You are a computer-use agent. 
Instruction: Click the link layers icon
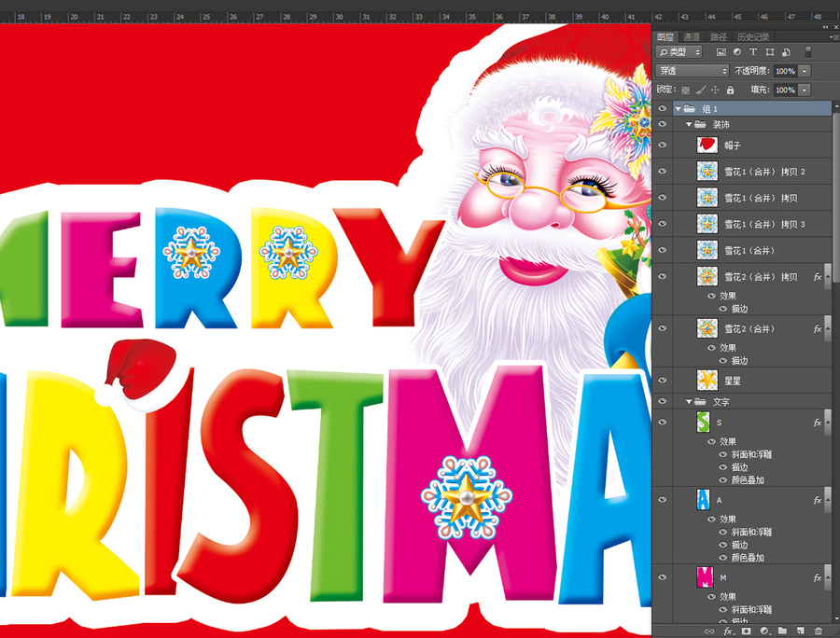point(709,631)
